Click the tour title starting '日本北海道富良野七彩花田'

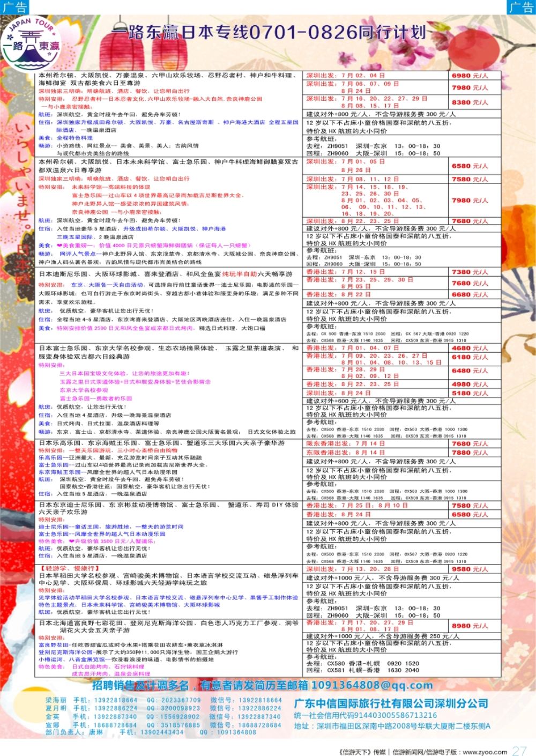[x=168, y=627]
